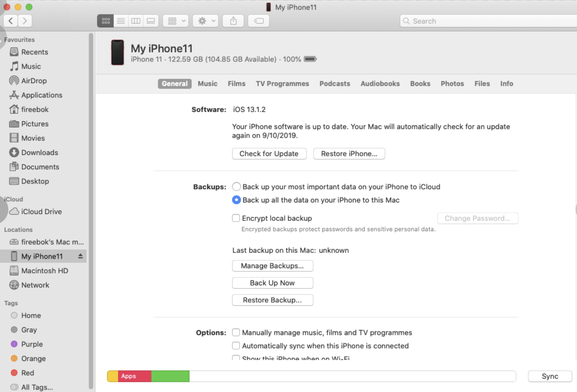
Task: Open the General tab
Action: point(175,84)
